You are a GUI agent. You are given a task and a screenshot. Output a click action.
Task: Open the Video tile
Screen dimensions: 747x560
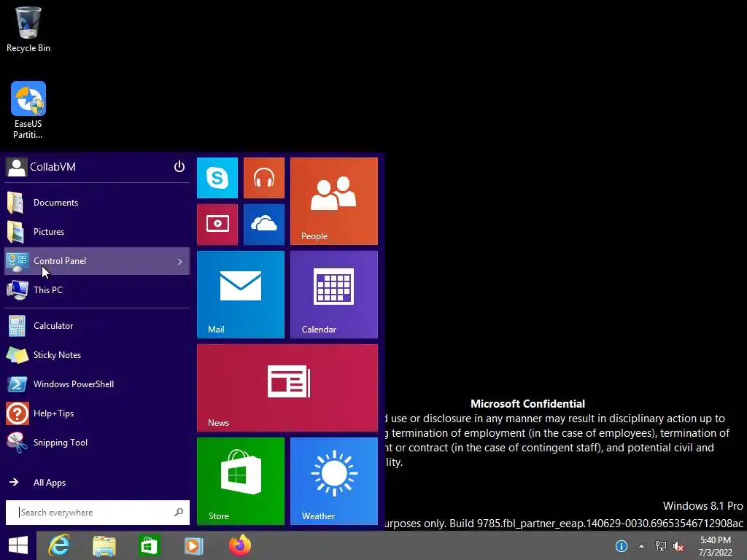[x=217, y=225]
